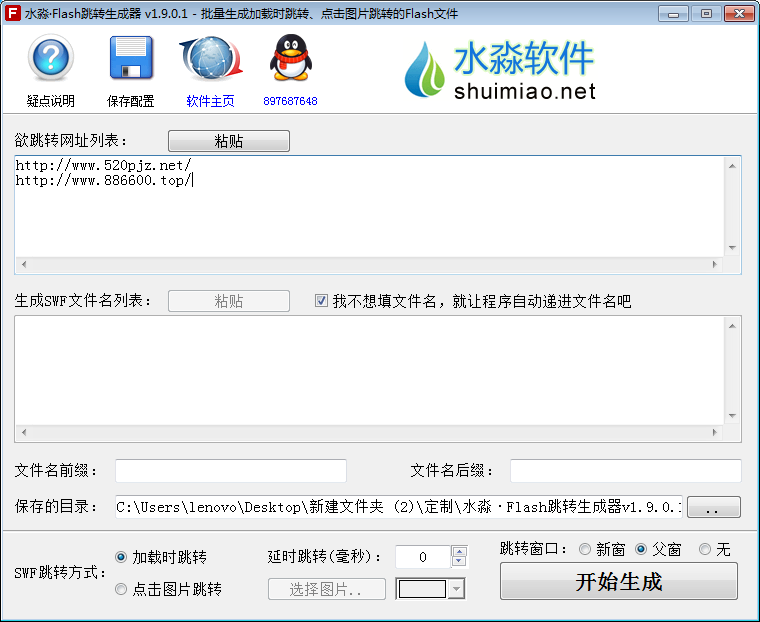Click SWF list horizontal scrollbar right arrow
This screenshot has width=760, height=622.
coord(714,432)
